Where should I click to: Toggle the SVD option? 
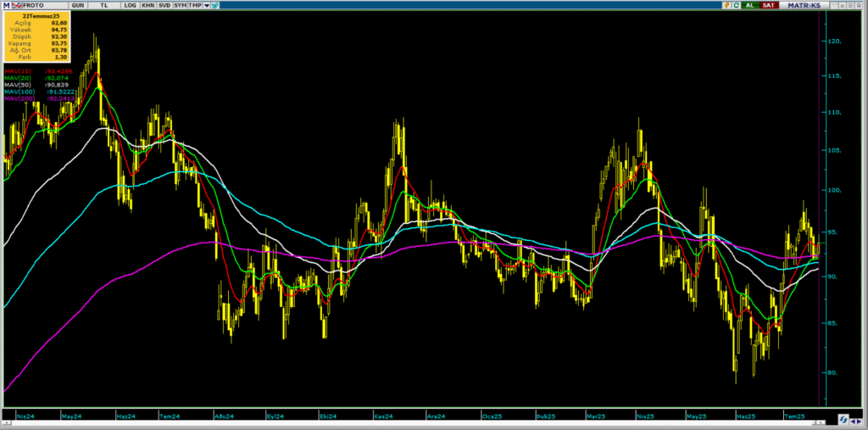[x=164, y=5]
